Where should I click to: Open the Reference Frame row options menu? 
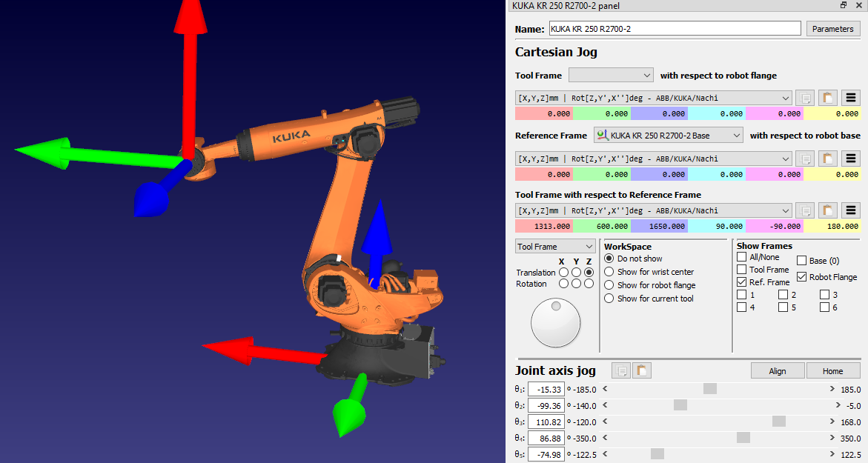click(x=851, y=159)
